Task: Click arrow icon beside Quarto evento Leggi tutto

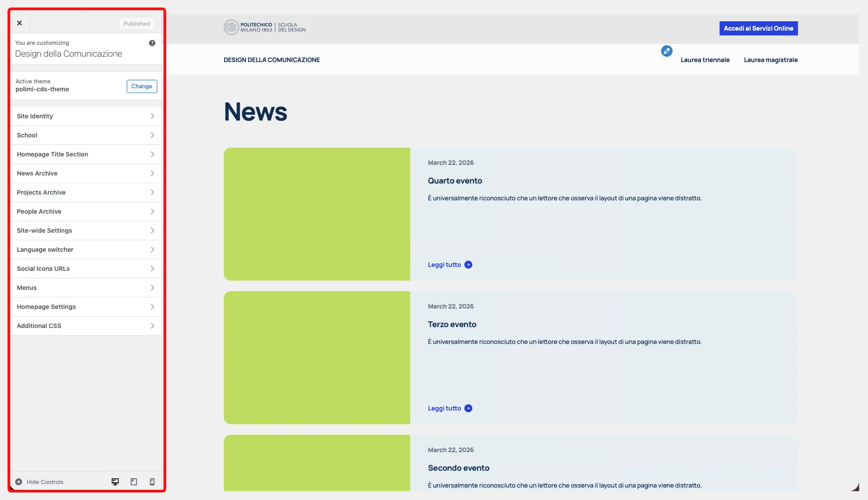Action: (x=468, y=265)
